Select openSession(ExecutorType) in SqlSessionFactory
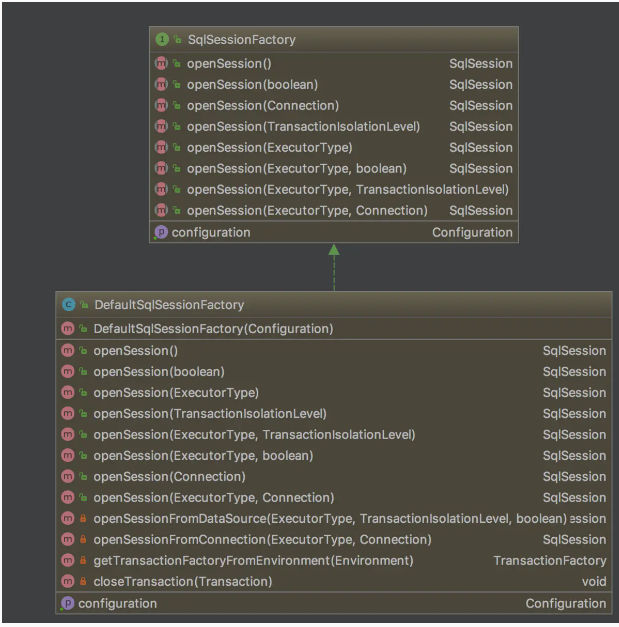Image resolution: width=619 pixels, height=627 pixels. [x=270, y=148]
